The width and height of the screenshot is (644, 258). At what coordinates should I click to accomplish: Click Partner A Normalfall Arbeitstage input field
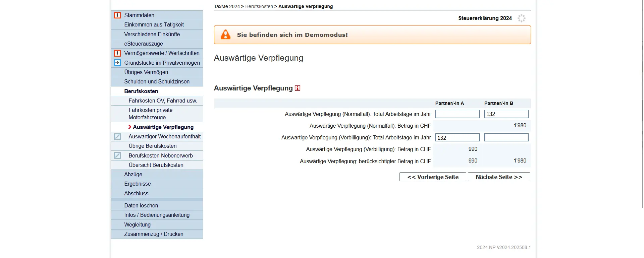457,114
